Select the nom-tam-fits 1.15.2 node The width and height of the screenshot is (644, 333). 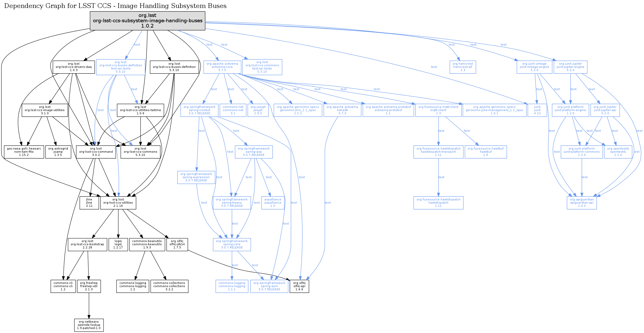coord(24,152)
